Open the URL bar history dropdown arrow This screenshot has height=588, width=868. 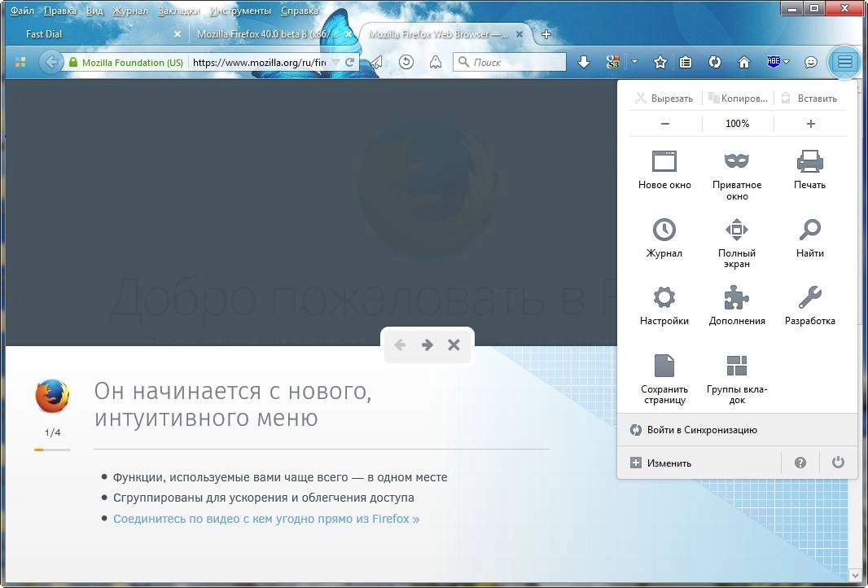click(x=335, y=63)
